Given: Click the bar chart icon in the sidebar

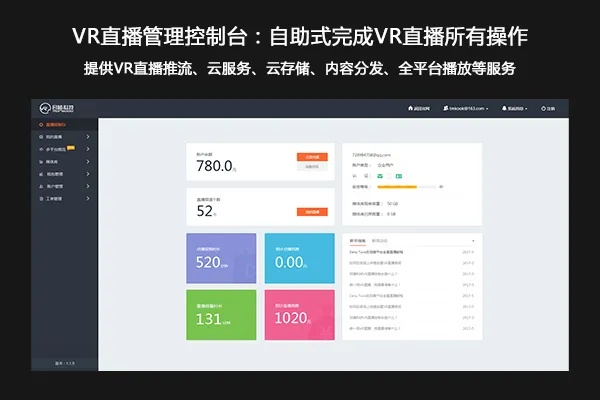Looking at the screenshot, I should [41, 174].
